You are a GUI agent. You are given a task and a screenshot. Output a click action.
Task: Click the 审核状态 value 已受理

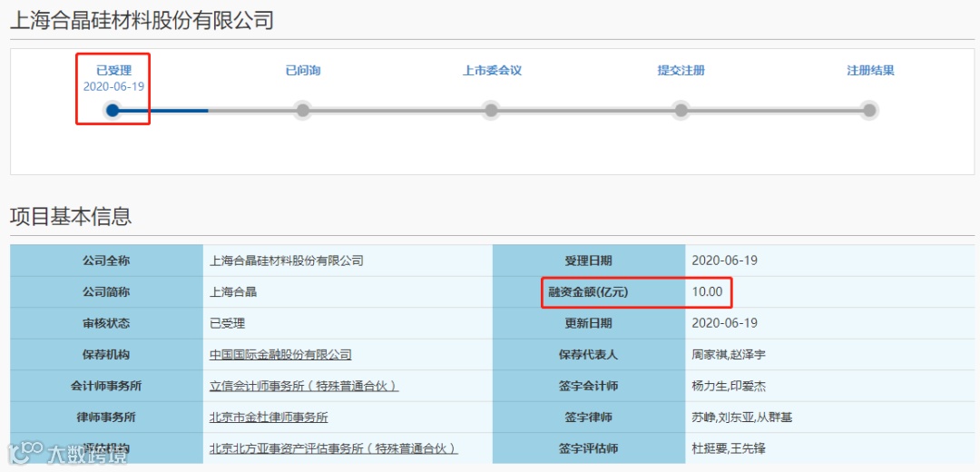[x=228, y=323]
